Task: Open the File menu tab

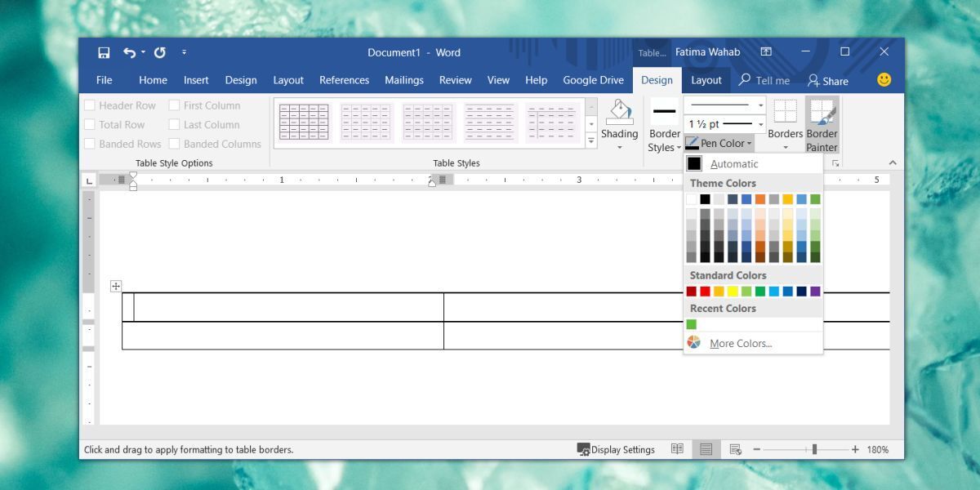Action: (x=105, y=80)
